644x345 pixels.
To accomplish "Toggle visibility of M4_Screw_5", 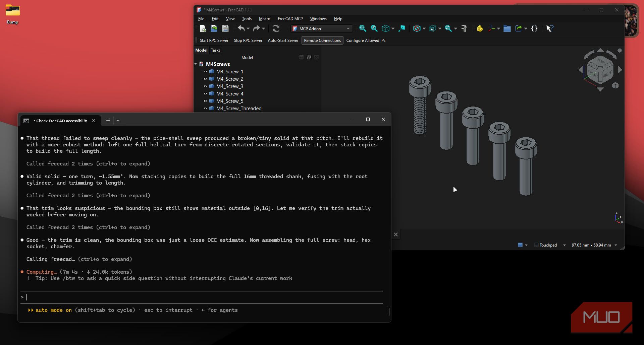I will tap(205, 101).
